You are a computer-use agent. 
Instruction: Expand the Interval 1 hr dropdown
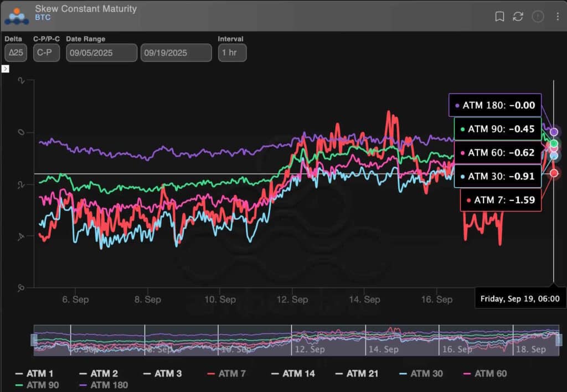[x=232, y=53]
